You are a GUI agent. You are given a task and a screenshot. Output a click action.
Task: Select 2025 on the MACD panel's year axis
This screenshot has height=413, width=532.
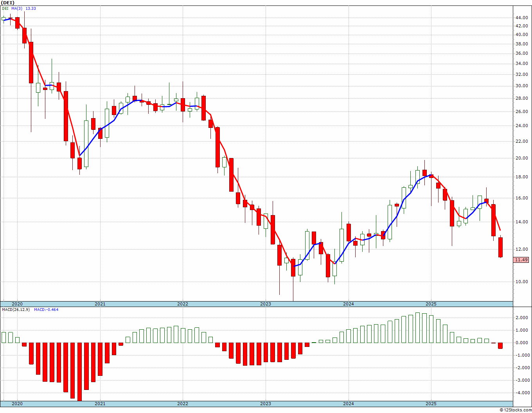click(x=431, y=404)
